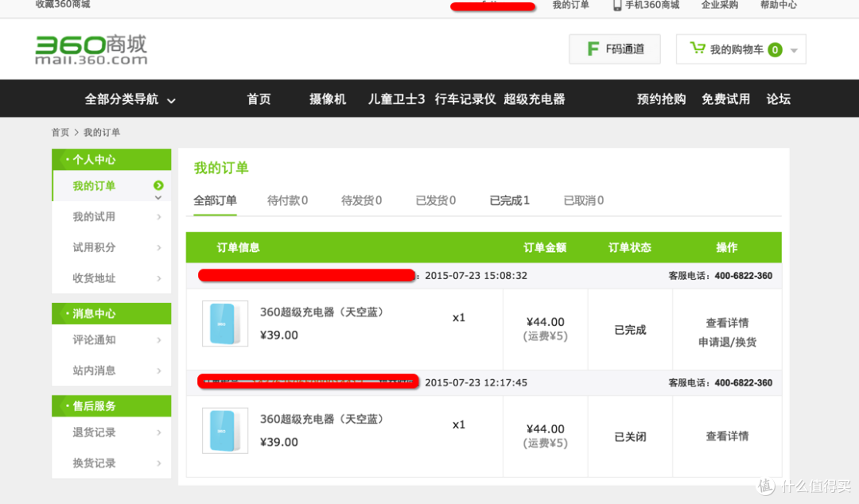This screenshot has height=504, width=859.
Task: Select 退货记录 in the sidebar
Action: (x=94, y=432)
